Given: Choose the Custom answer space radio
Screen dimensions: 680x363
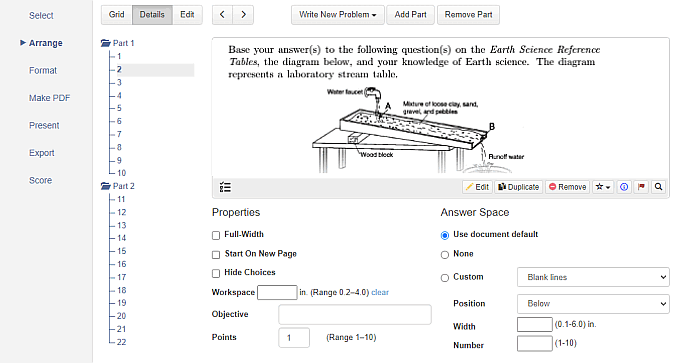Looking at the screenshot, I should pyautogui.click(x=445, y=278).
